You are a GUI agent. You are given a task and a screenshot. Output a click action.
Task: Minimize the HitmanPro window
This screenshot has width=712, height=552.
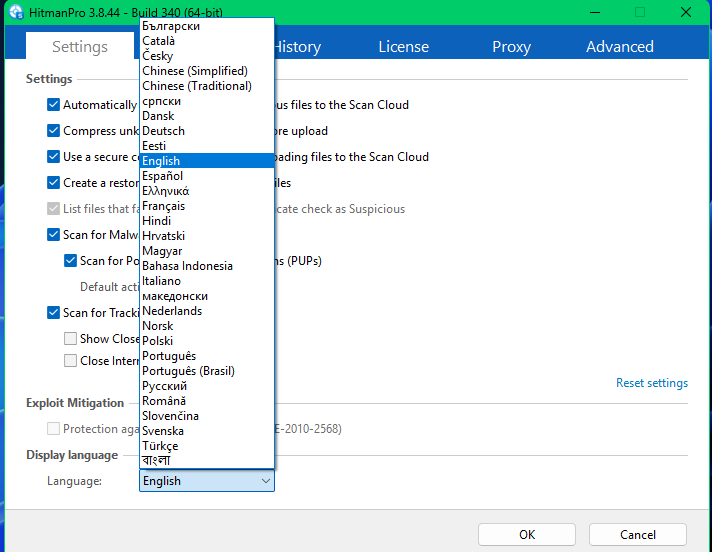595,12
